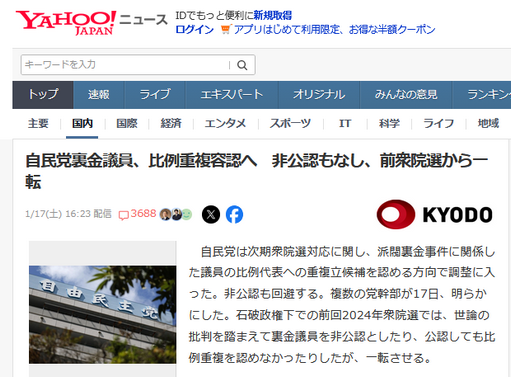Image resolution: width=511 pixels, height=377 pixels.
Task: Select the 主要 category
Action: [x=38, y=124]
